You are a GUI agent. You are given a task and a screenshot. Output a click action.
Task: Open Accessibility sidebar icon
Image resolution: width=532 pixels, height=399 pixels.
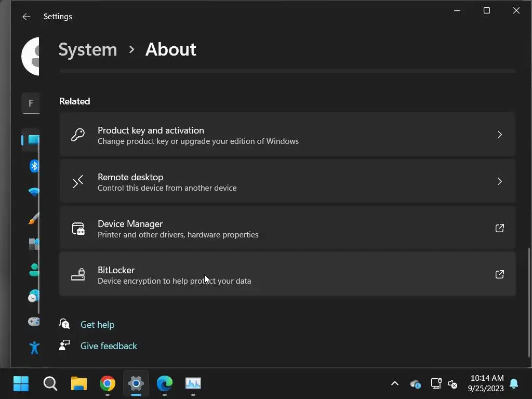(x=34, y=348)
